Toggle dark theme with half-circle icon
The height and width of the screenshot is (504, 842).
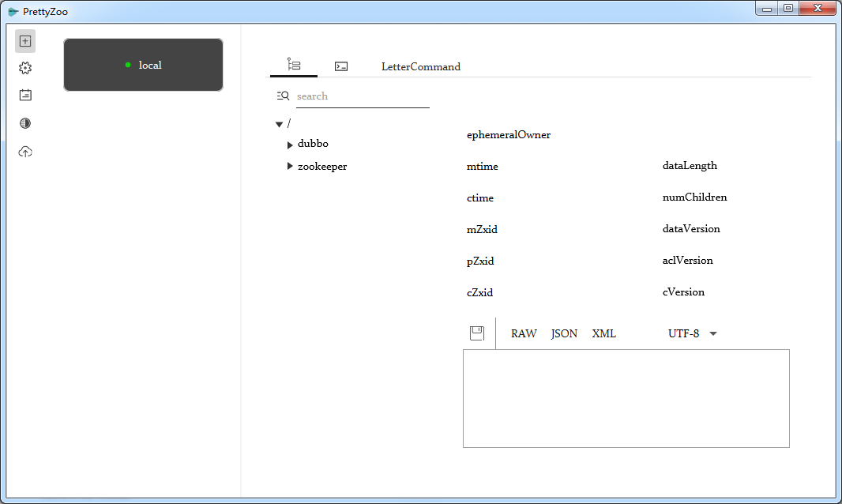[25, 123]
